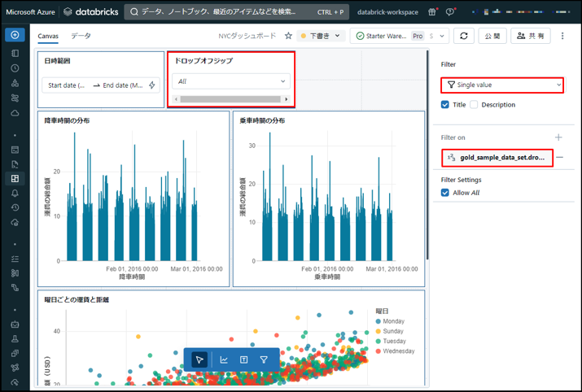
Task: Click the New (plus) button in sidebar
Action: (x=15, y=35)
